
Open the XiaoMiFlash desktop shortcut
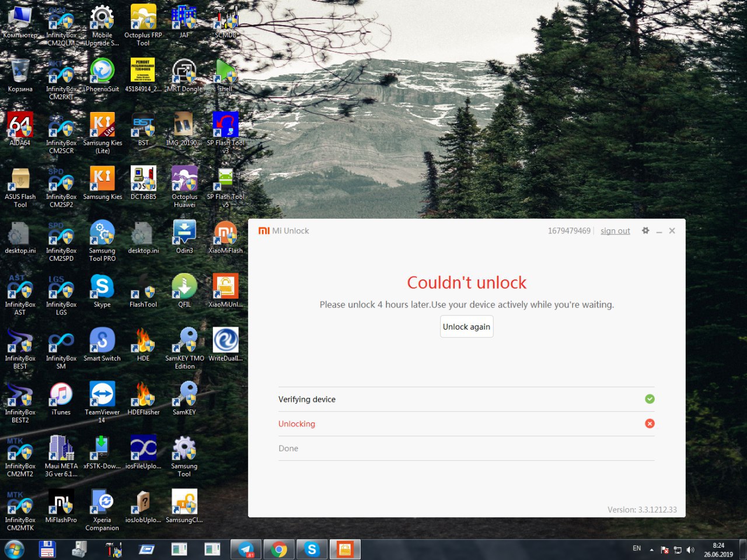click(x=225, y=237)
